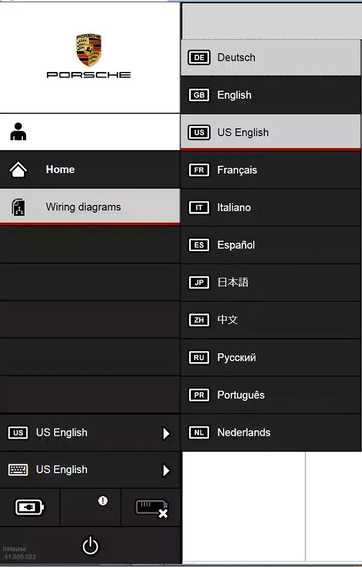
Task: Choose Français in the language list
Action: pyautogui.click(x=271, y=170)
